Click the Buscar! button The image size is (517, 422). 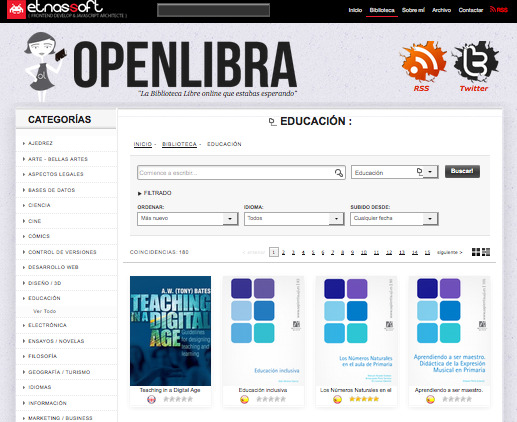462,171
